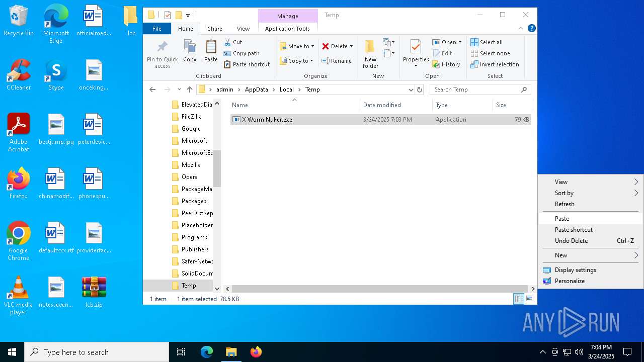Screen dimensions: 644x362
Task: Choose Refresh in context menu
Action: [x=591, y=204]
